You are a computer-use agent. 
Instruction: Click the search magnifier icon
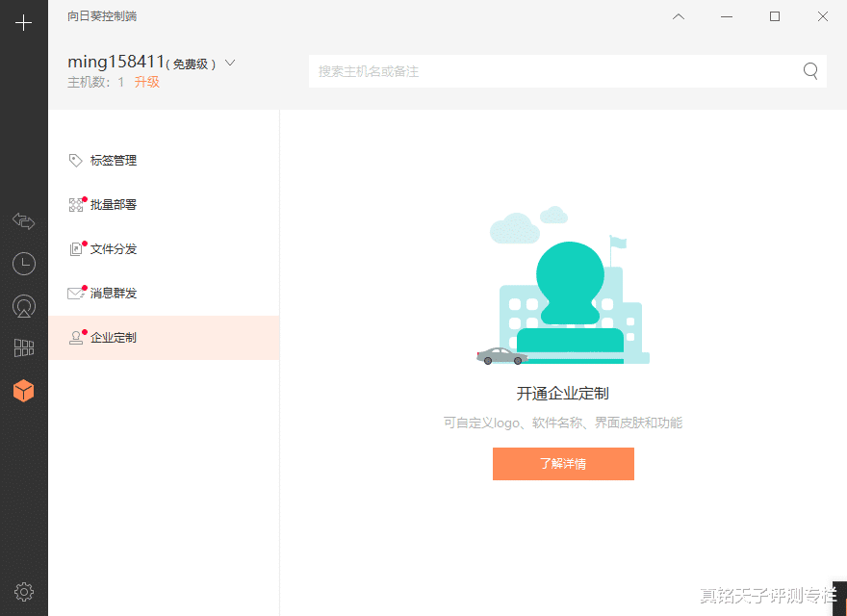809,70
